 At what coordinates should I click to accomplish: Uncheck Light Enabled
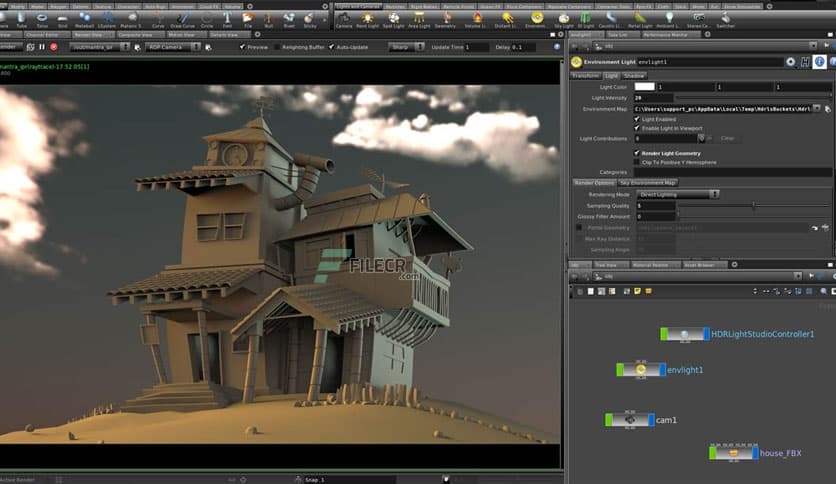point(637,119)
